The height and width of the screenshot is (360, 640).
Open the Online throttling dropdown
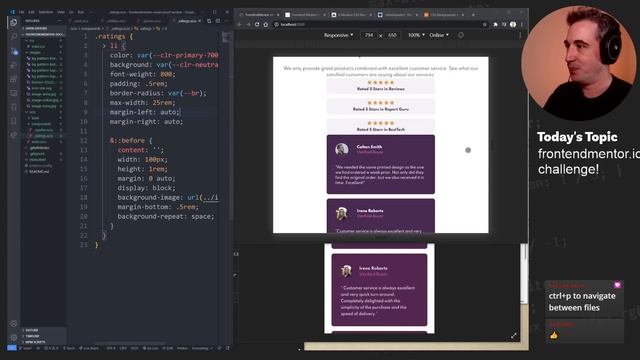439,35
